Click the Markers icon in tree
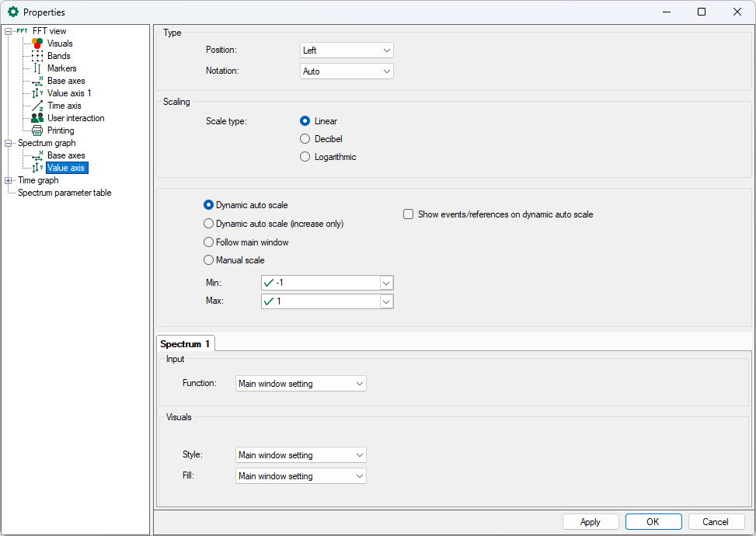Screen dimensions: 756x536 tap(37, 68)
